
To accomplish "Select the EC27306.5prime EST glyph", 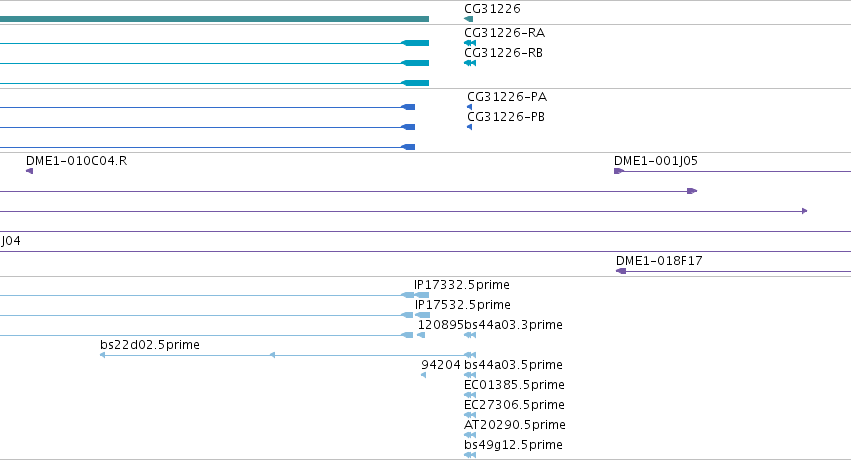I will click(470, 415).
